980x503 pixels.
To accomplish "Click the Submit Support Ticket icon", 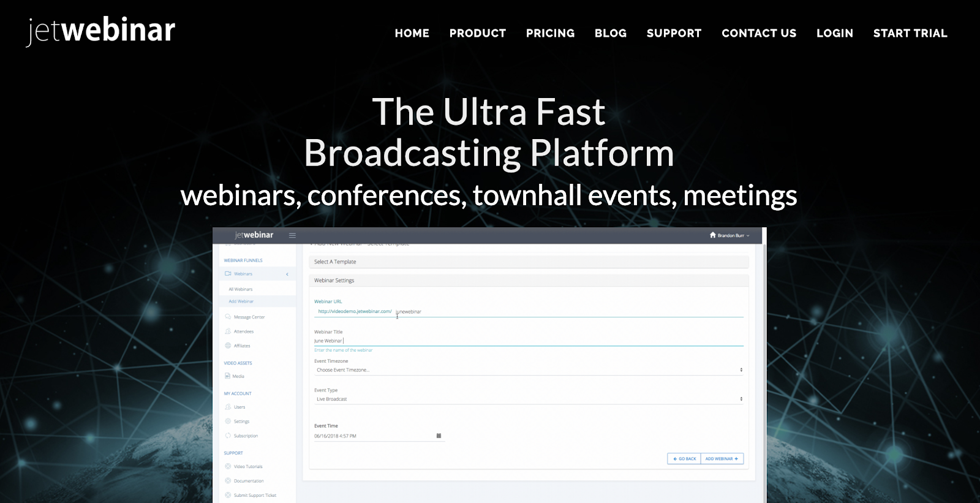I will [228, 495].
